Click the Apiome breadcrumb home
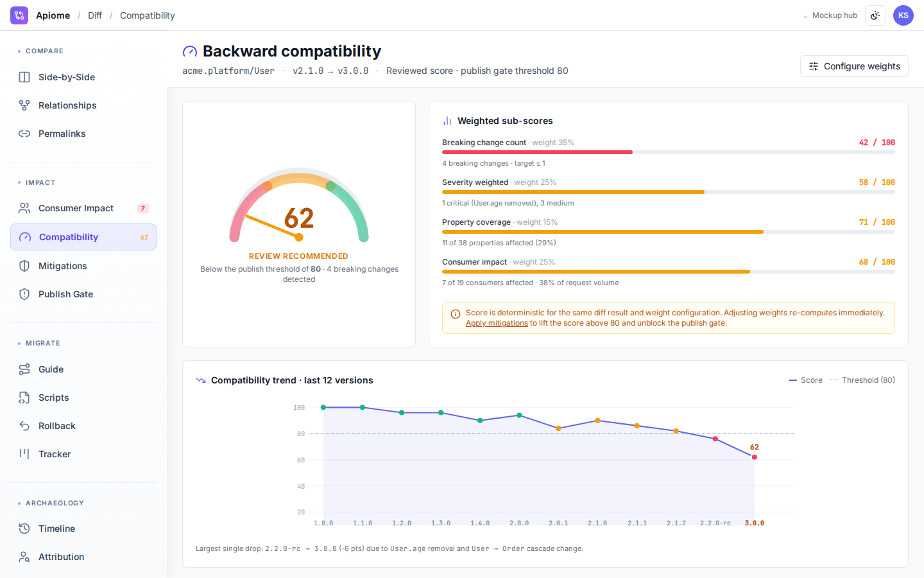The height and width of the screenshot is (578, 924). 53,15
